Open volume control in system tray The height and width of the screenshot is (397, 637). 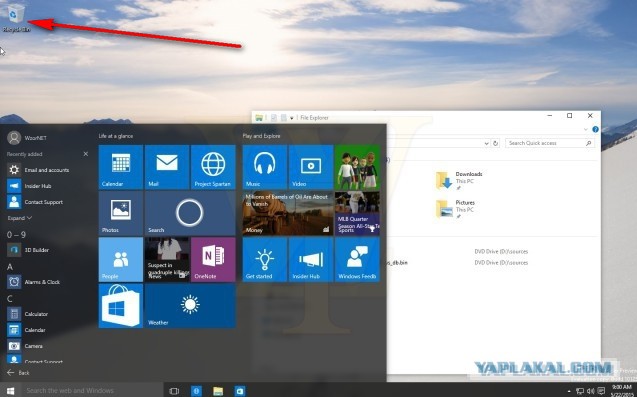(590, 391)
